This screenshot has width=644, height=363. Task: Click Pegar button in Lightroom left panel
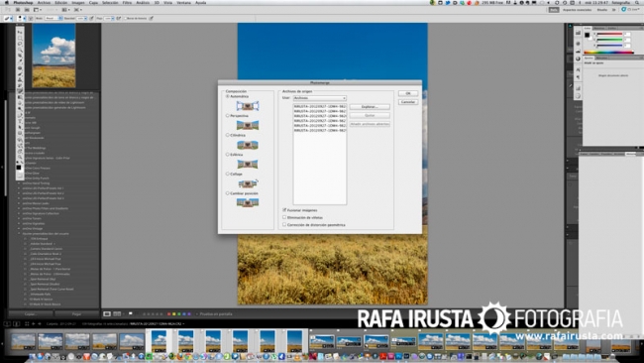tap(77, 313)
